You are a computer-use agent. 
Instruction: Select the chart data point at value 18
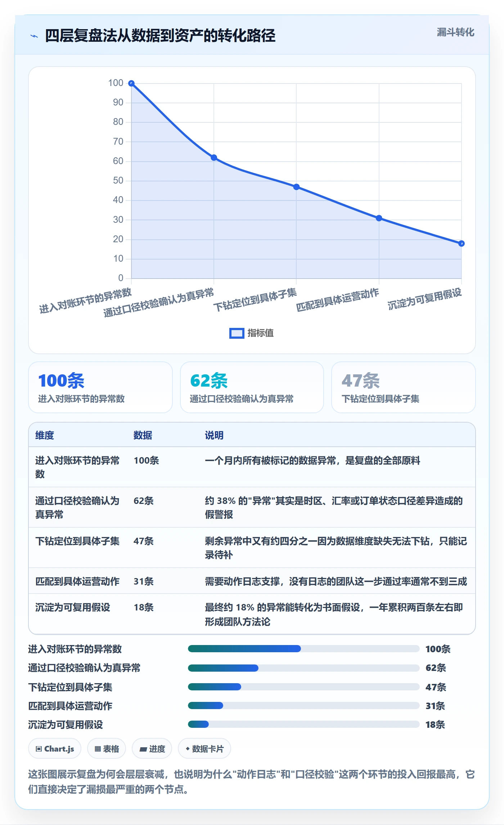point(461,243)
